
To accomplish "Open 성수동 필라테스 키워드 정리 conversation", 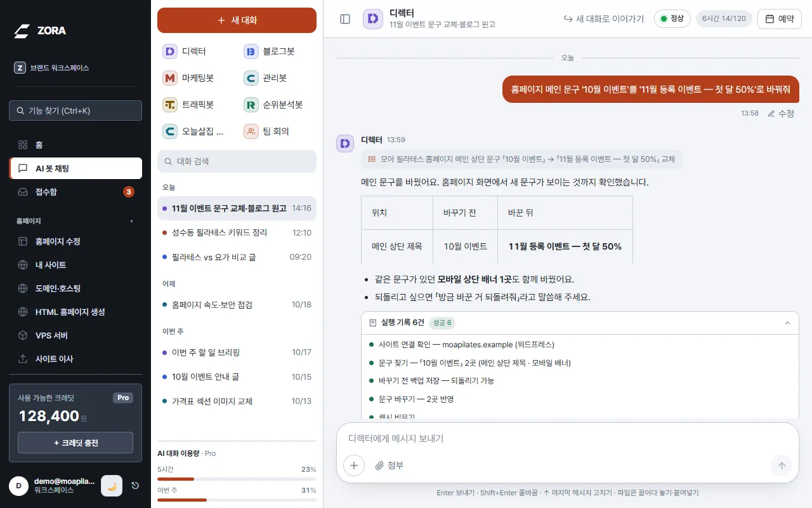I will [237, 232].
